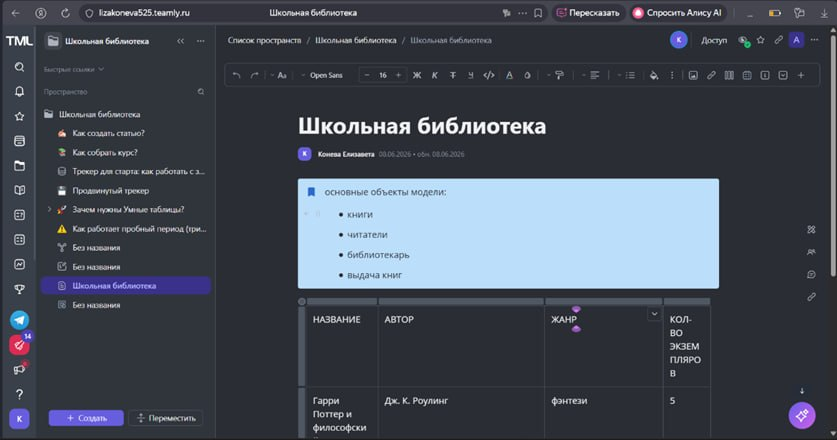Viewport: 837px width, 440px height.
Task: Open ЖАНР column dropdown arrow
Action: pyautogui.click(x=654, y=314)
